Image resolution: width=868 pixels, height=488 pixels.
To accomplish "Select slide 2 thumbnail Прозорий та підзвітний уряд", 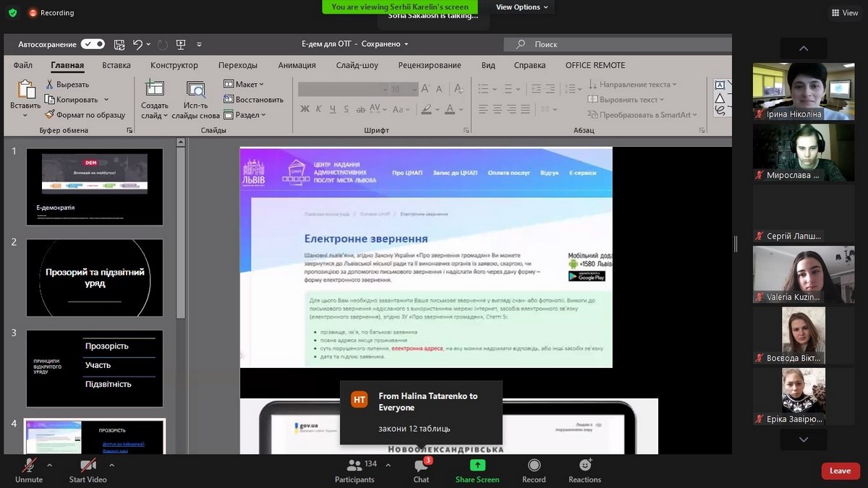I will coord(95,278).
